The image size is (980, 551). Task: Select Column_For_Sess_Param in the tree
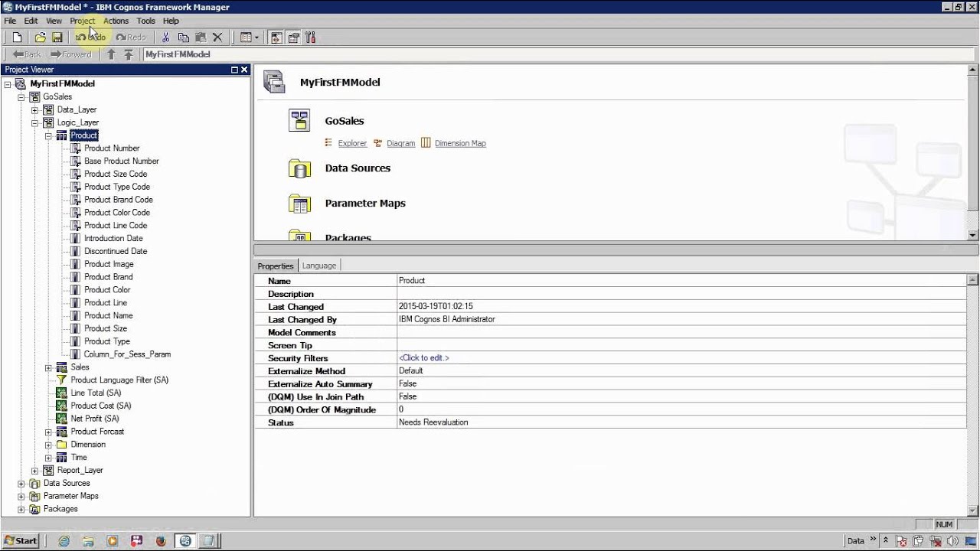click(127, 354)
